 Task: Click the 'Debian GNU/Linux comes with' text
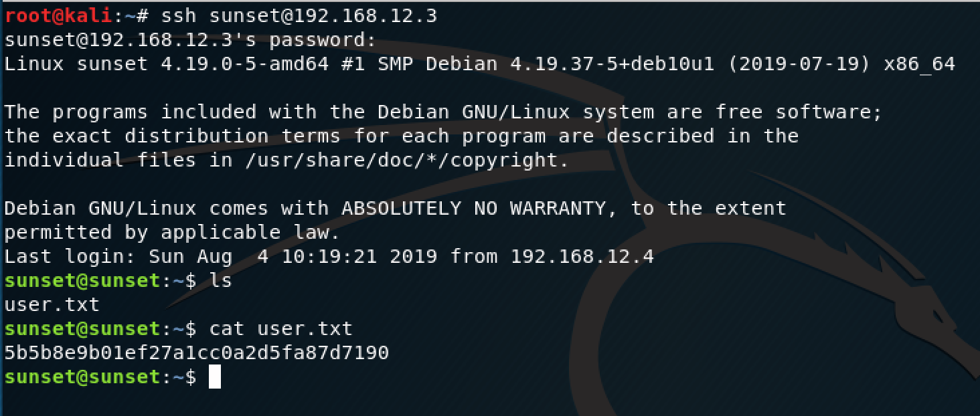(166, 209)
